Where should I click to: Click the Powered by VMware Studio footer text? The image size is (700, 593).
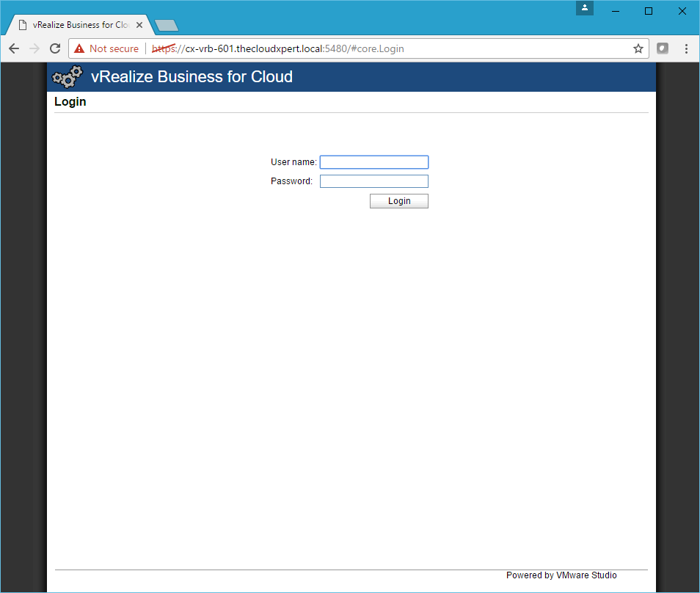click(561, 575)
